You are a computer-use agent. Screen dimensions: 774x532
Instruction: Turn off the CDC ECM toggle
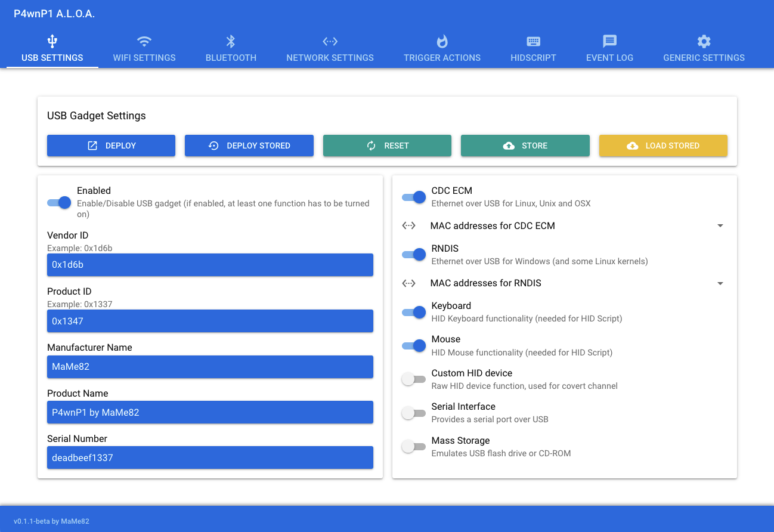point(414,197)
